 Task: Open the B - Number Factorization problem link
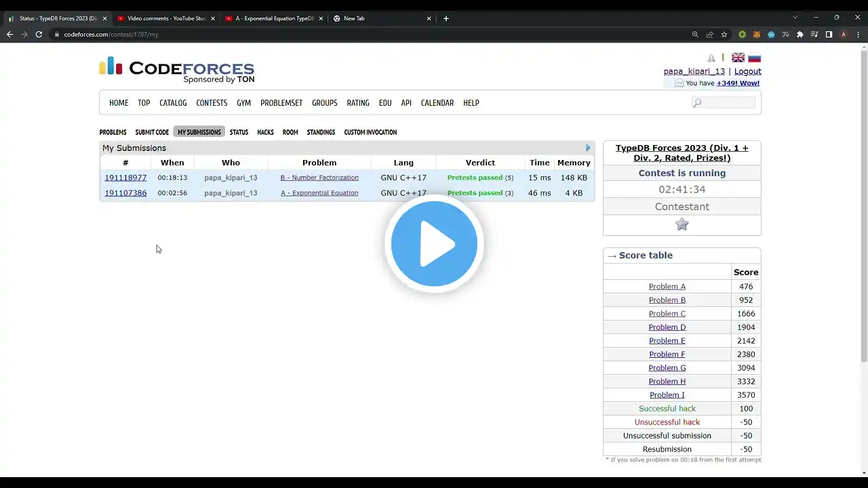point(319,178)
